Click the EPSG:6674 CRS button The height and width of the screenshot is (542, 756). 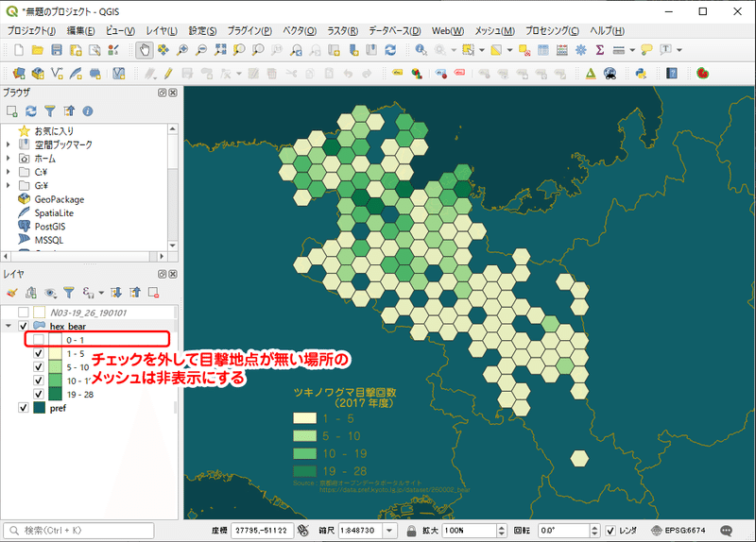pyautogui.click(x=678, y=531)
